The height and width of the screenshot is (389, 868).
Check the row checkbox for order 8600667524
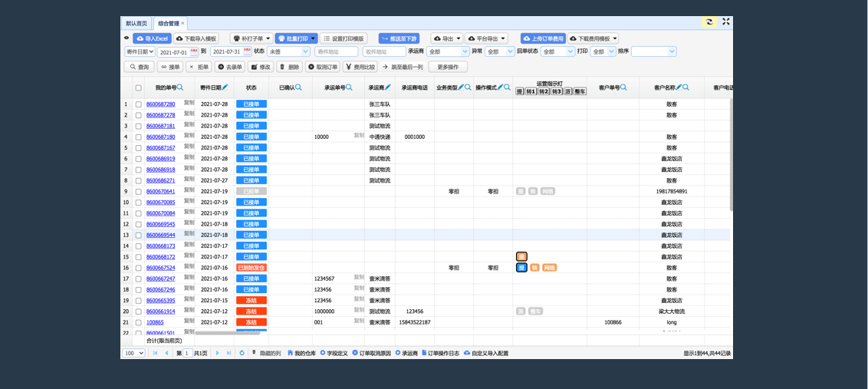(138, 268)
